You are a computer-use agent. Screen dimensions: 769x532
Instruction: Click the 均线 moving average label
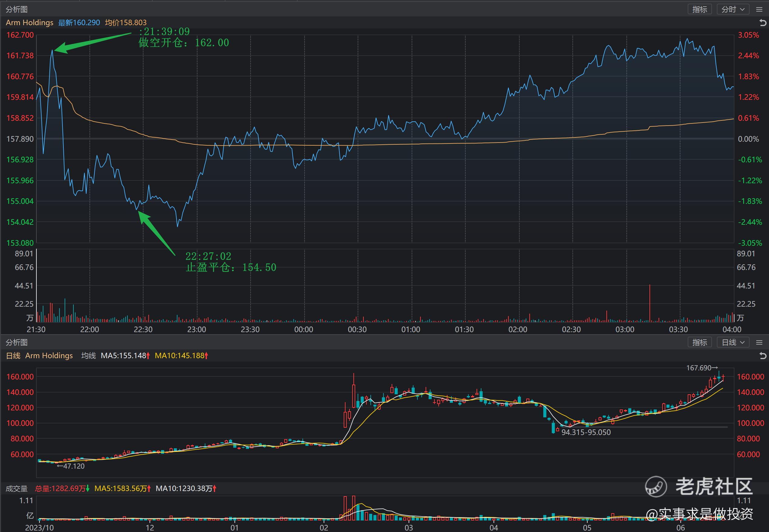tap(88, 356)
